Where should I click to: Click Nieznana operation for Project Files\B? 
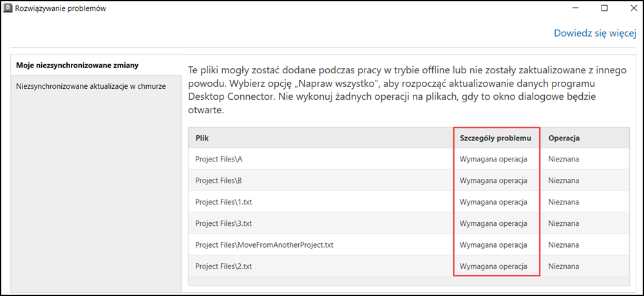tap(564, 180)
